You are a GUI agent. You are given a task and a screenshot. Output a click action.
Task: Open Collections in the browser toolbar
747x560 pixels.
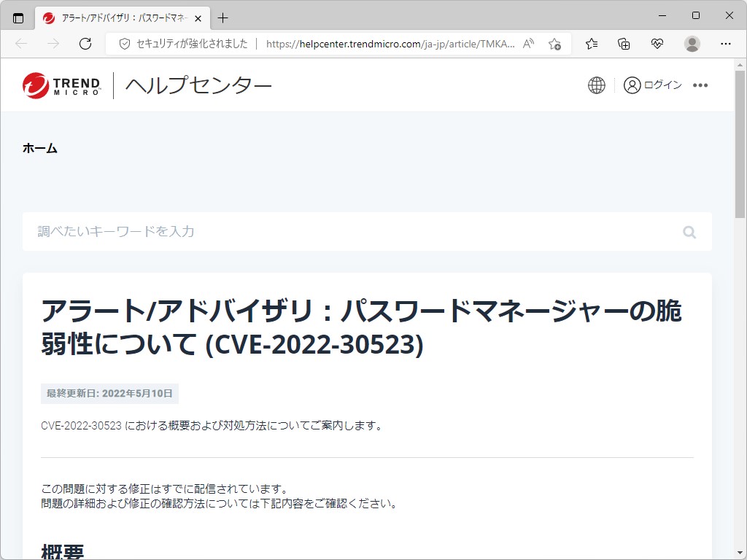[x=624, y=44]
